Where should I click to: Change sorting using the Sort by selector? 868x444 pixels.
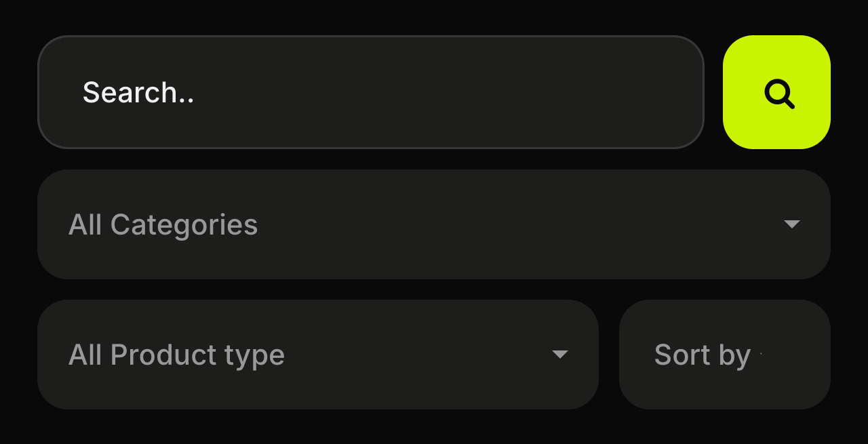coord(725,355)
